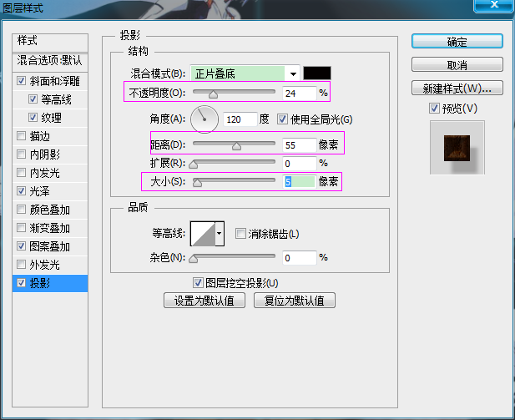Click the 复位为默认值 button
This screenshot has height=420, width=515.
(295, 301)
